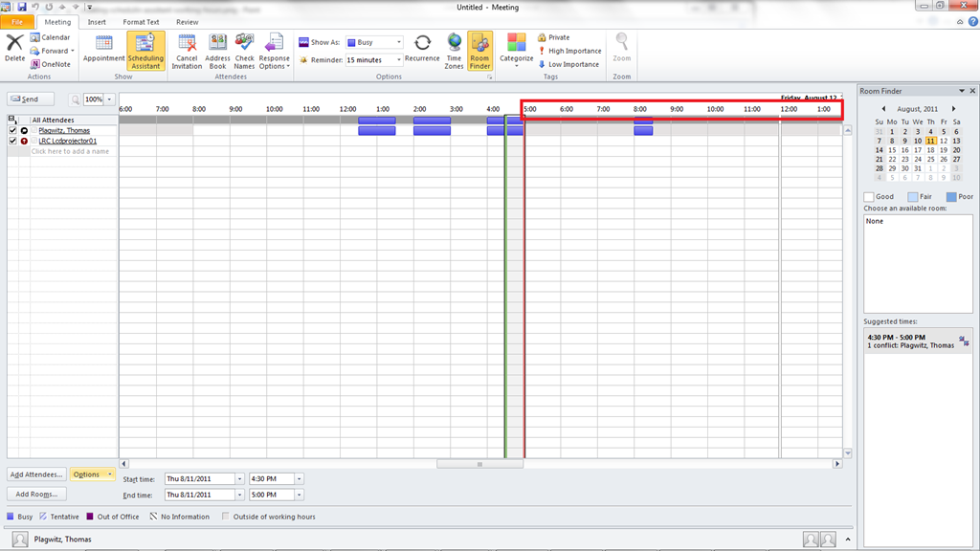
Task: Open the Address Book
Action: tap(217, 50)
